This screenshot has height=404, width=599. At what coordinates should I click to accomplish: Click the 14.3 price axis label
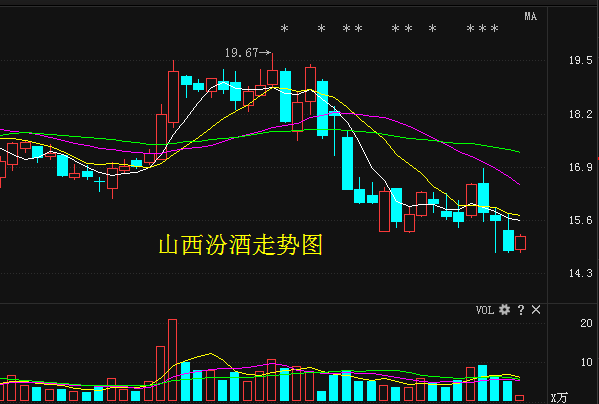(580, 273)
